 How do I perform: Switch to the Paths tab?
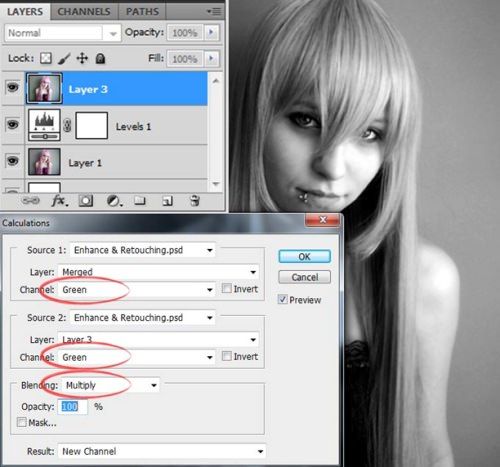click(x=142, y=12)
